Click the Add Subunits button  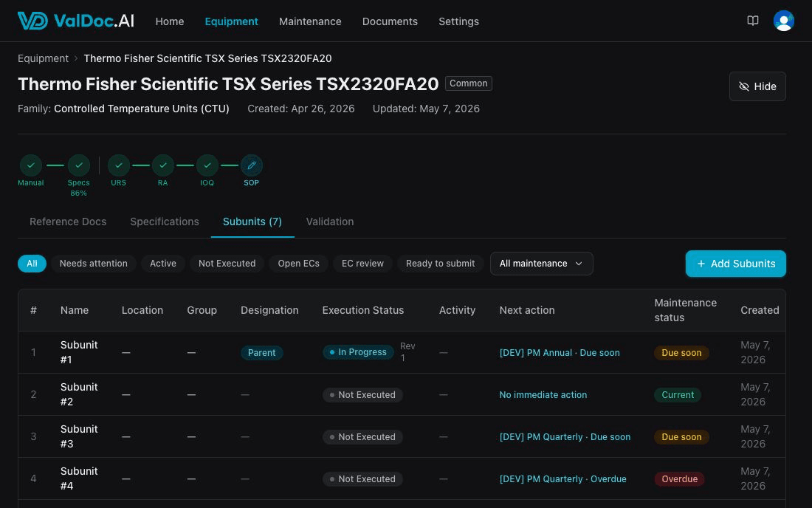(x=735, y=263)
